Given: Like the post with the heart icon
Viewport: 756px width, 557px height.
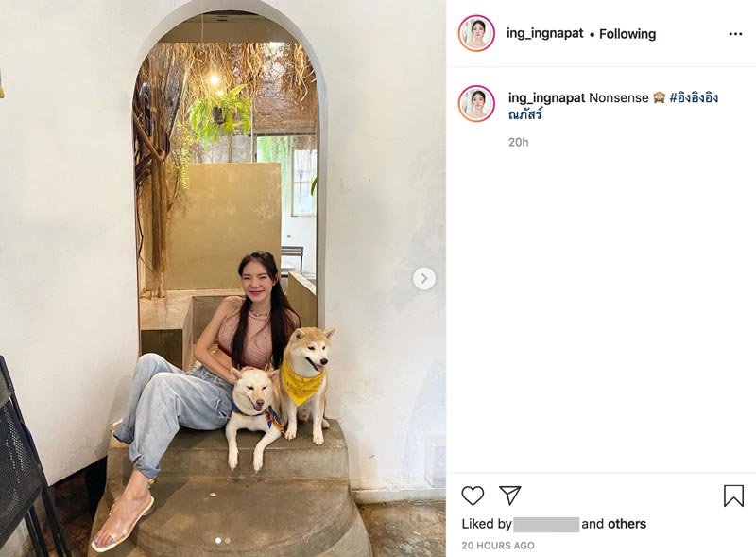Looking at the screenshot, I should tap(472, 496).
